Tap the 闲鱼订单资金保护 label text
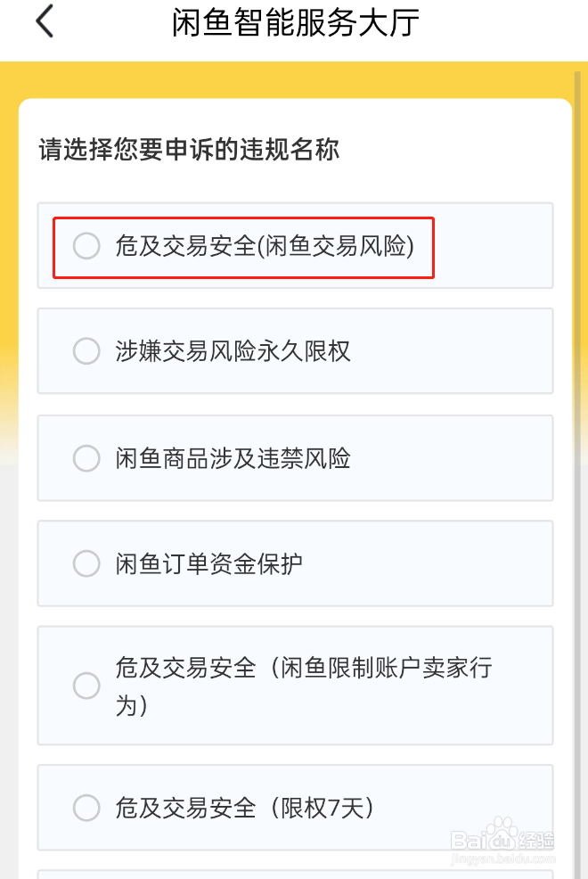 point(208,563)
